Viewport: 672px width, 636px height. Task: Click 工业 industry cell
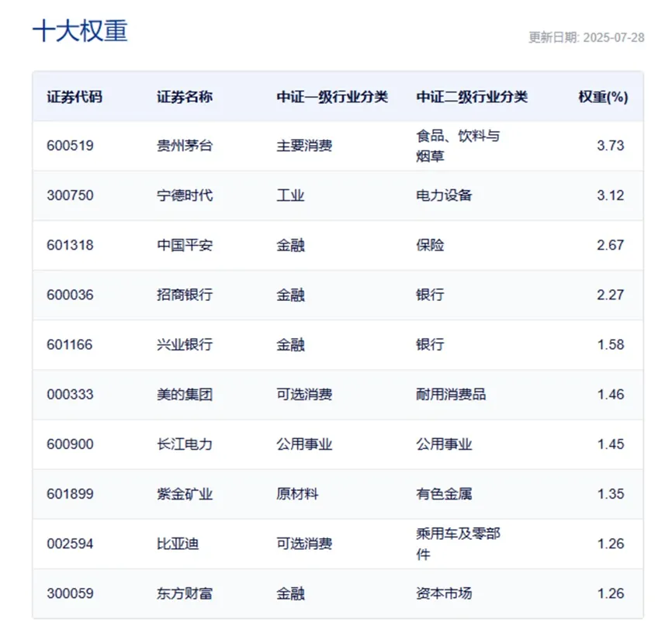pos(290,195)
